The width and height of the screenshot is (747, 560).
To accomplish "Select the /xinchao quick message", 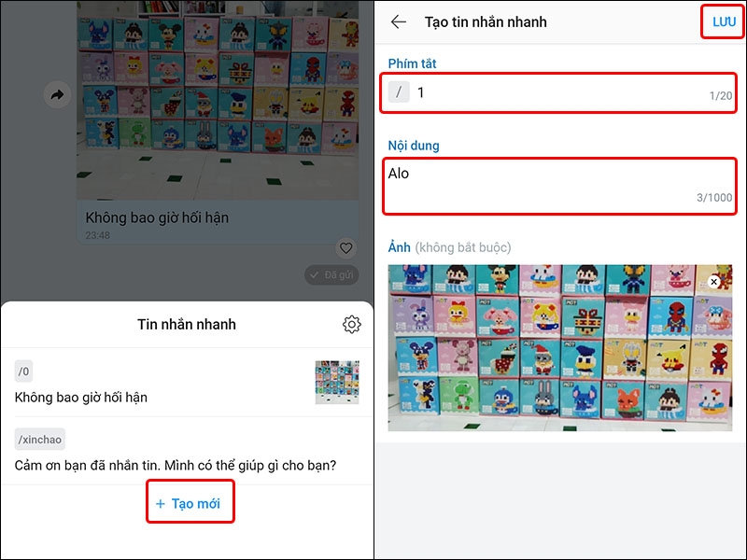I will click(x=187, y=451).
